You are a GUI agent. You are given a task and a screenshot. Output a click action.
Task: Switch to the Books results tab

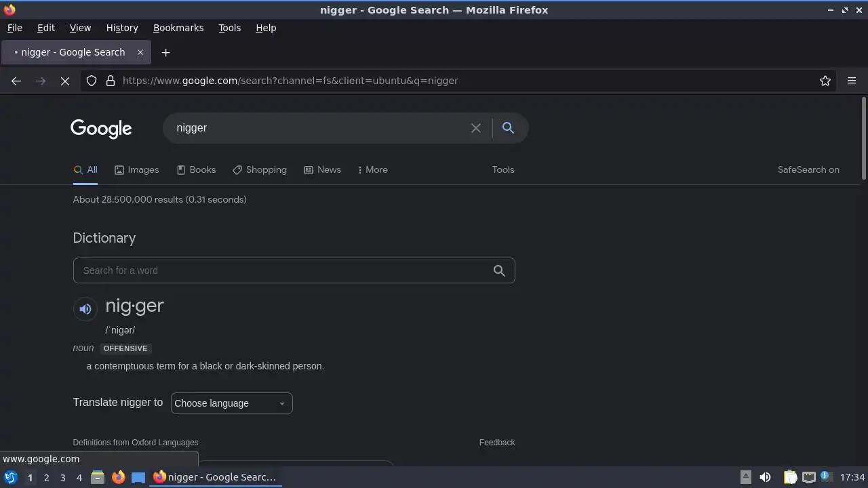(x=196, y=169)
